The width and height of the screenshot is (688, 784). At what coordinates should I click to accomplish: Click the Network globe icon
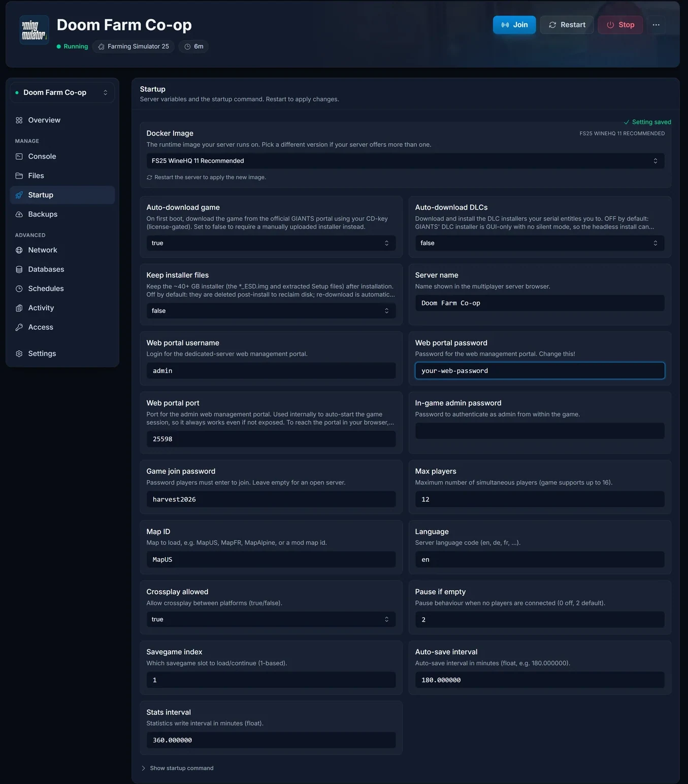(19, 250)
